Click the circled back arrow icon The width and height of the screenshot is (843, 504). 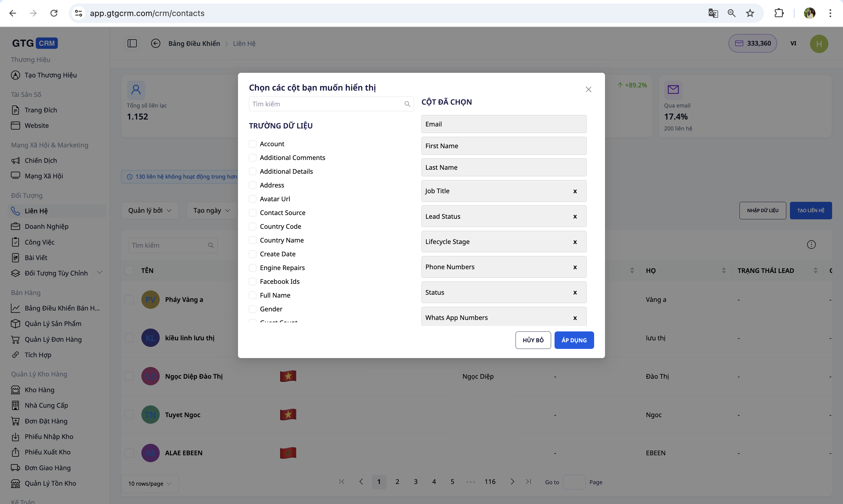point(156,44)
